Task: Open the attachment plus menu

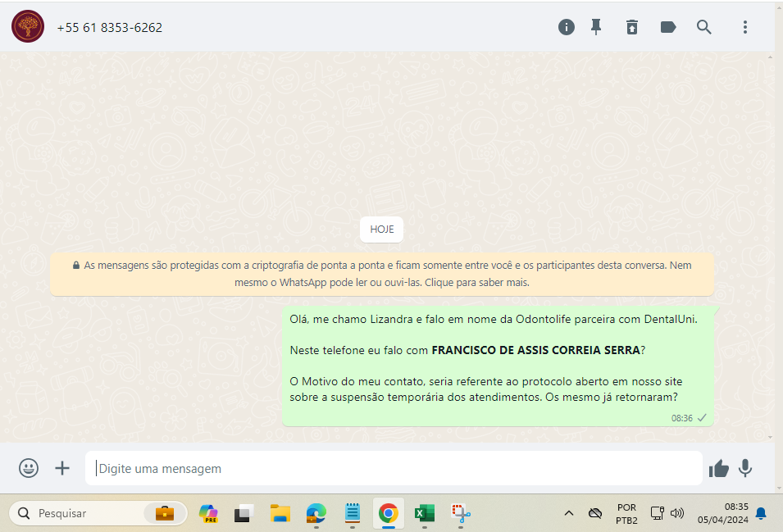Action: click(62, 468)
